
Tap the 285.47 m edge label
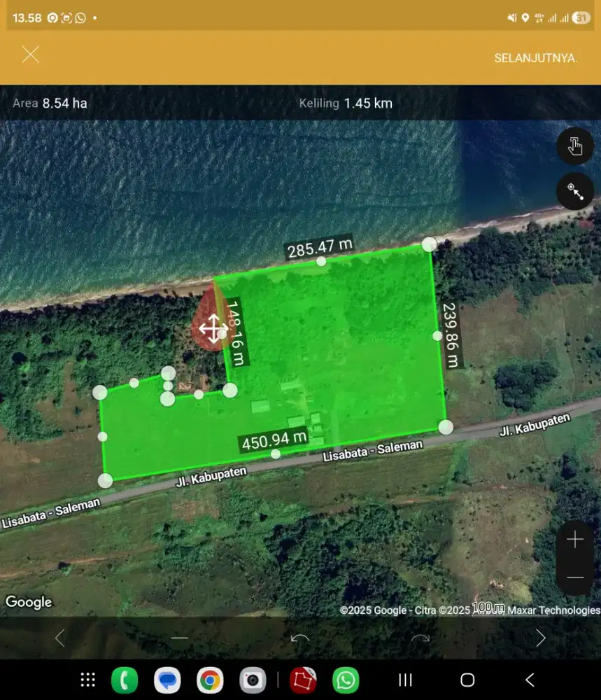(x=319, y=248)
